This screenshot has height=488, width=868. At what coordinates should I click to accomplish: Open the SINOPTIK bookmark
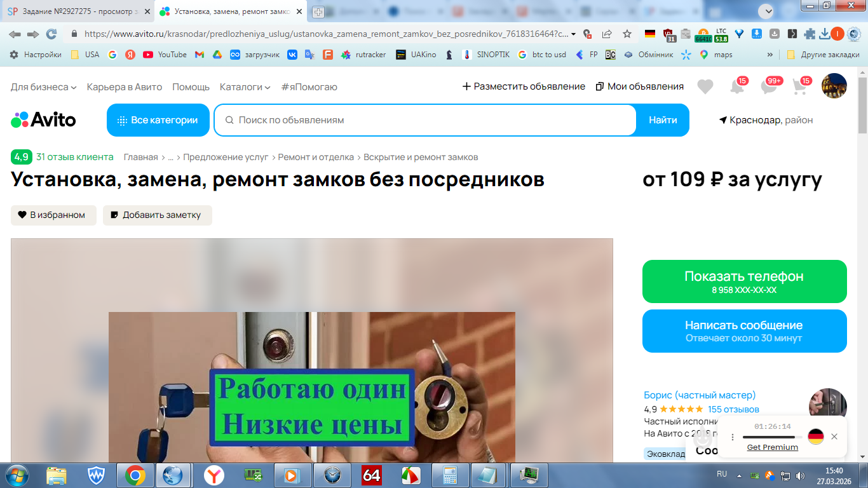coord(486,55)
